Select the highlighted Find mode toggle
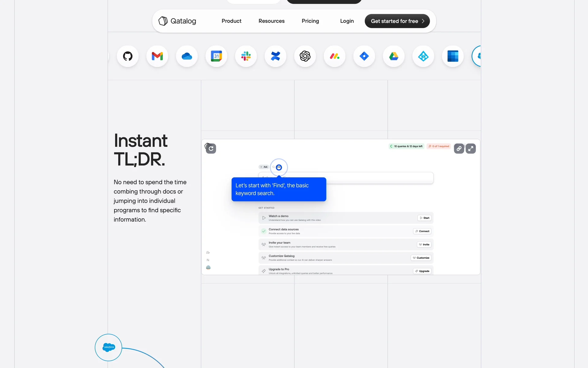The image size is (588, 368). click(279, 167)
